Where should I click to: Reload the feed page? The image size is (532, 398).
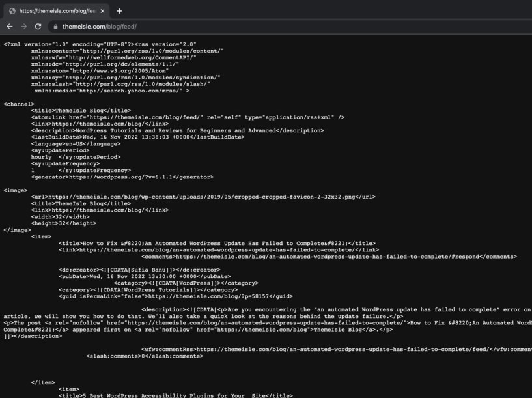coord(39,26)
